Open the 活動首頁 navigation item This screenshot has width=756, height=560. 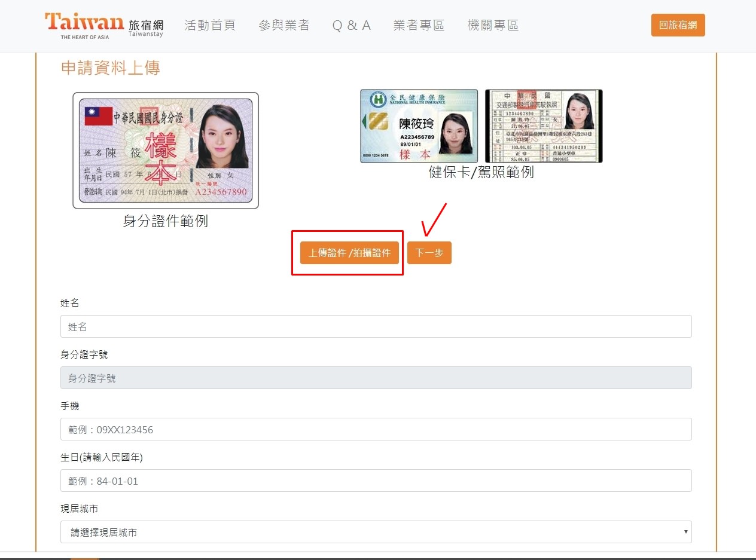click(x=210, y=25)
